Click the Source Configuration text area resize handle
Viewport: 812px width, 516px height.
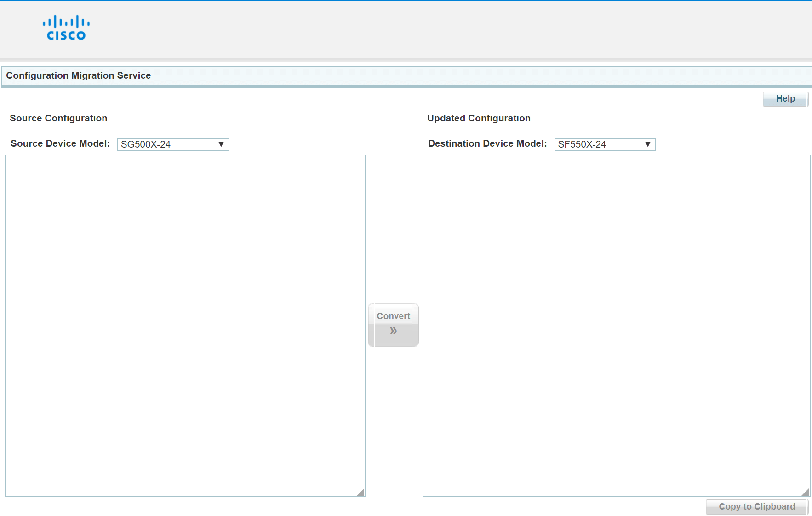pos(361,492)
